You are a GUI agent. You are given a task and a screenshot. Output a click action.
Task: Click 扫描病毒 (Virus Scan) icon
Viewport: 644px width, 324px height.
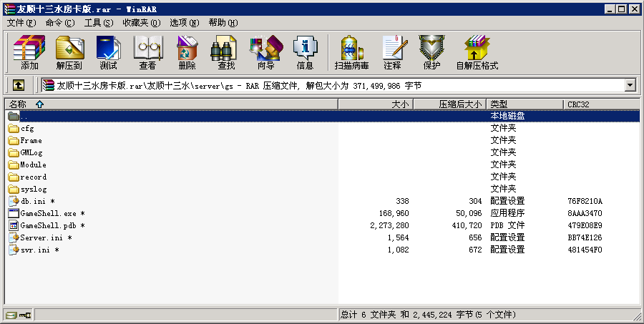[x=351, y=53]
